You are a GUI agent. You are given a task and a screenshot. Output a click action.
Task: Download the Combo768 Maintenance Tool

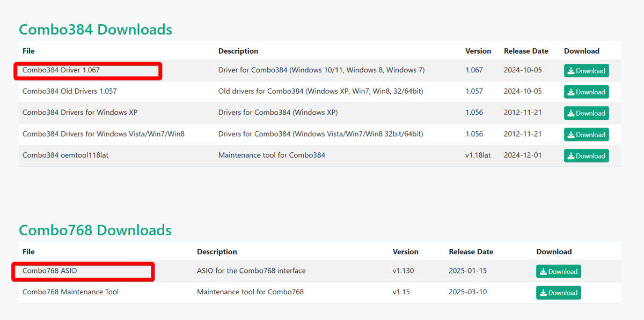click(x=558, y=293)
